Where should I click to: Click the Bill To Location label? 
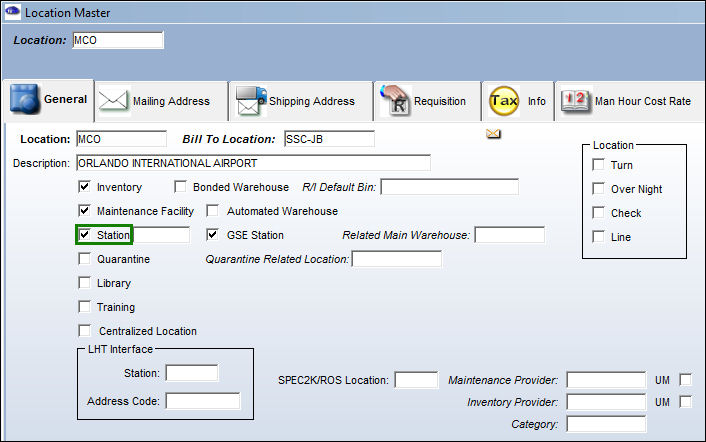pos(229,139)
